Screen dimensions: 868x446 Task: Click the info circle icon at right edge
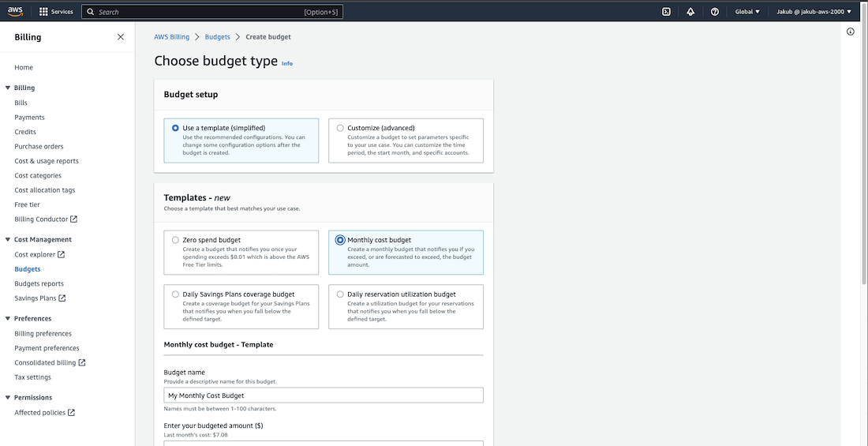click(x=851, y=32)
